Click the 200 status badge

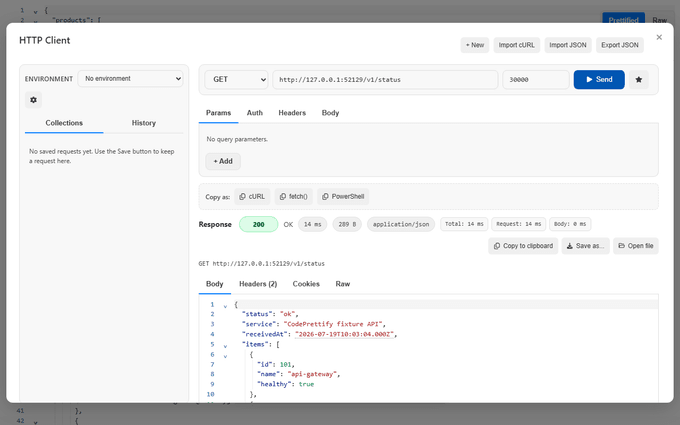(258, 224)
